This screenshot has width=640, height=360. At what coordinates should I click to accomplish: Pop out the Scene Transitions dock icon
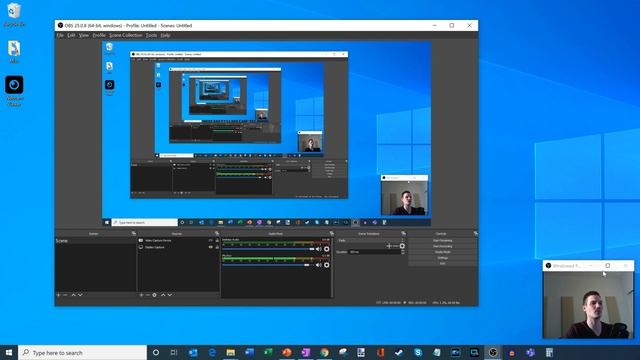(x=403, y=233)
